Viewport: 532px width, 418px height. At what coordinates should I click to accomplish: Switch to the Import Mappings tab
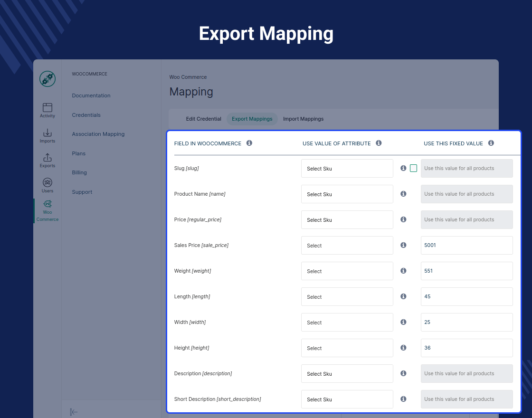pos(304,119)
